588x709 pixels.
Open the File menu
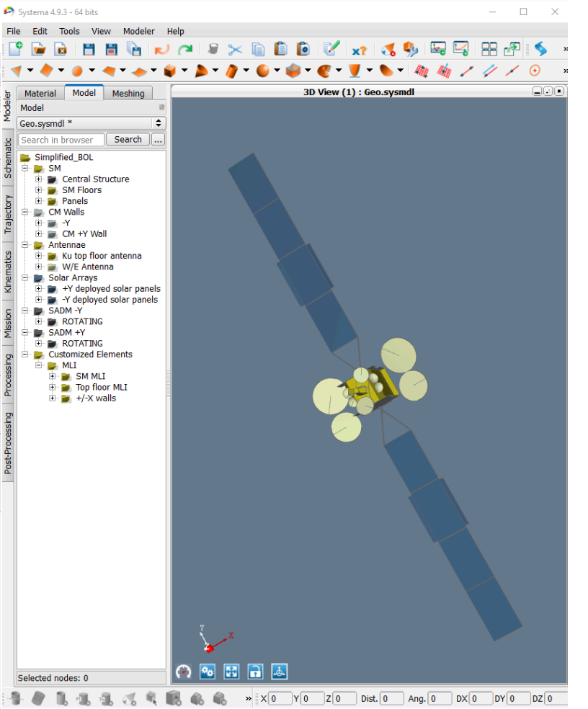click(13, 31)
